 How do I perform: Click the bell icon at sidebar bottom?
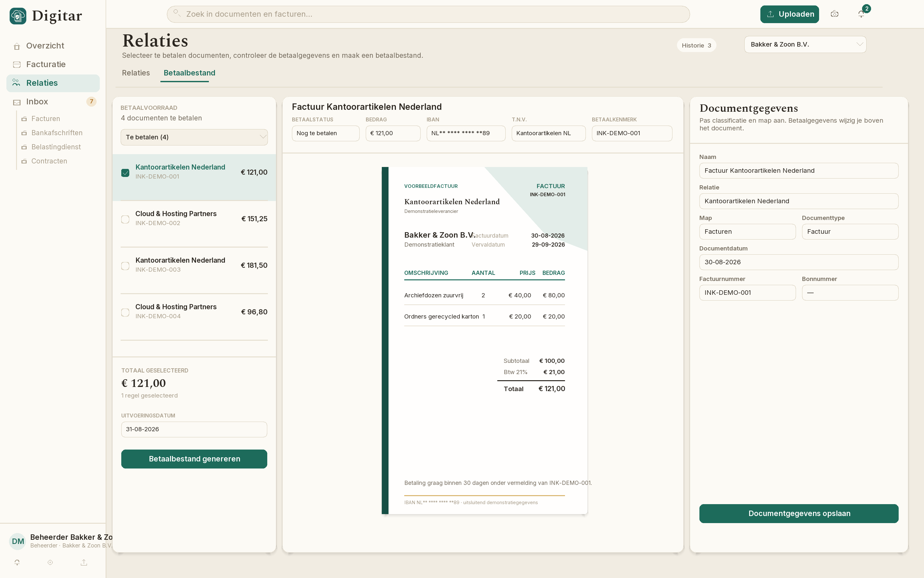[17, 562]
